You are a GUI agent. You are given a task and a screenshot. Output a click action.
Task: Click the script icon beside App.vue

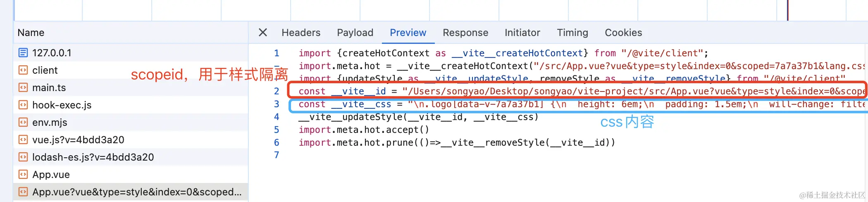pos(23,174)
